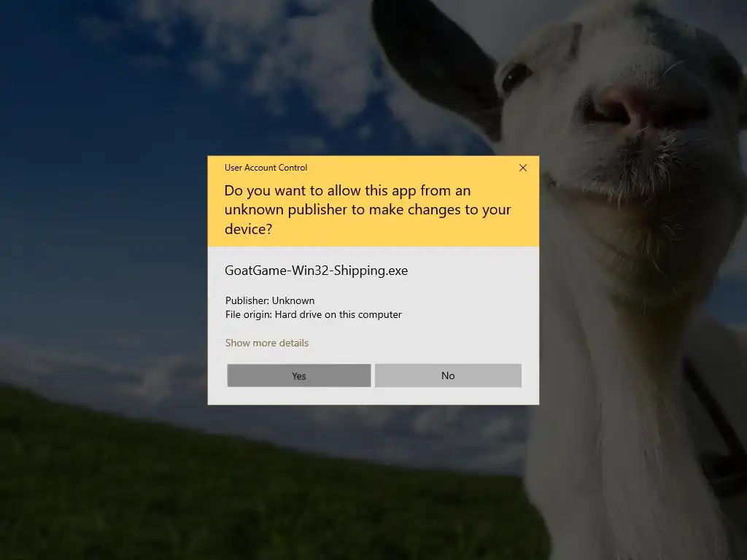Click Yes to allow GoatGame changes

click(x=298, y=376)
